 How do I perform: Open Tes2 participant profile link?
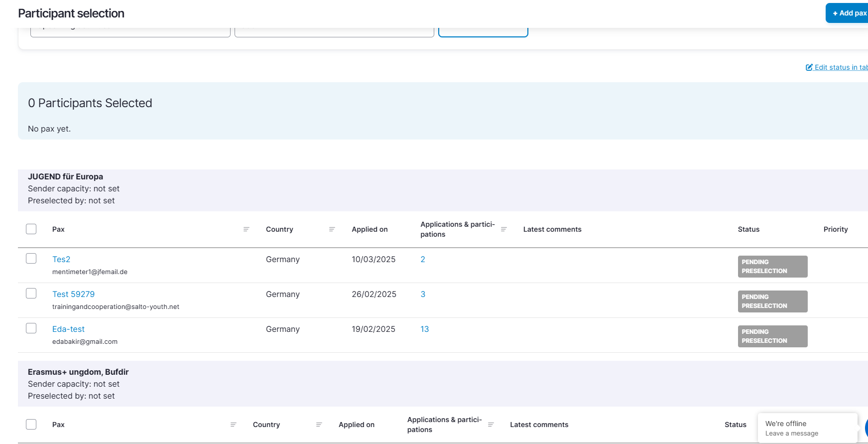[61, 259]
